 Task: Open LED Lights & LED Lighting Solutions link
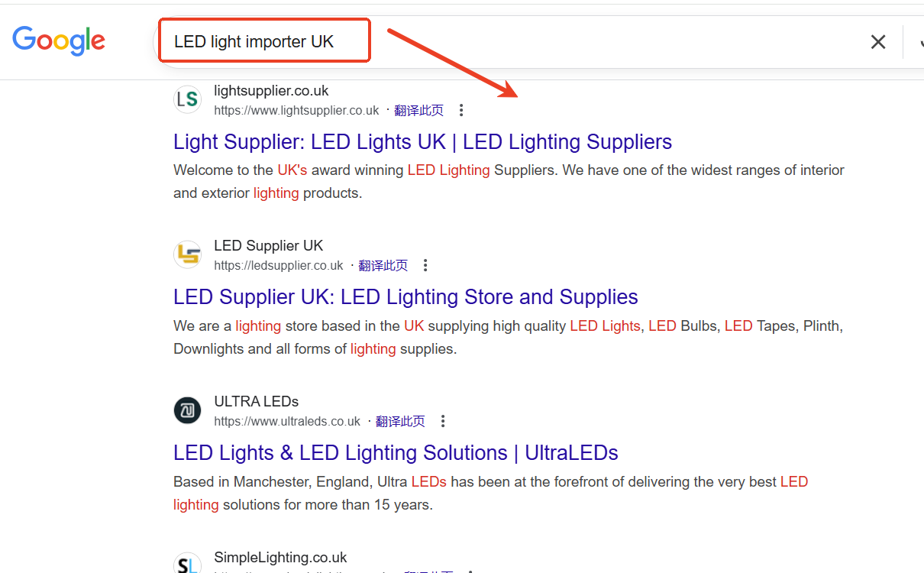(396, 452)
